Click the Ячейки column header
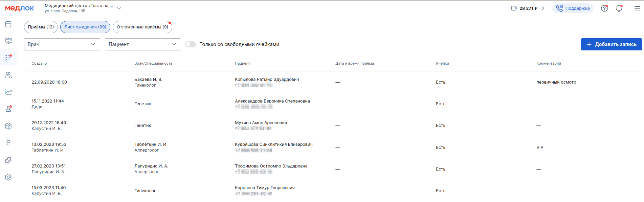This screenshot has width=644, height=202. pyautogui.click(x=442, y=63)
